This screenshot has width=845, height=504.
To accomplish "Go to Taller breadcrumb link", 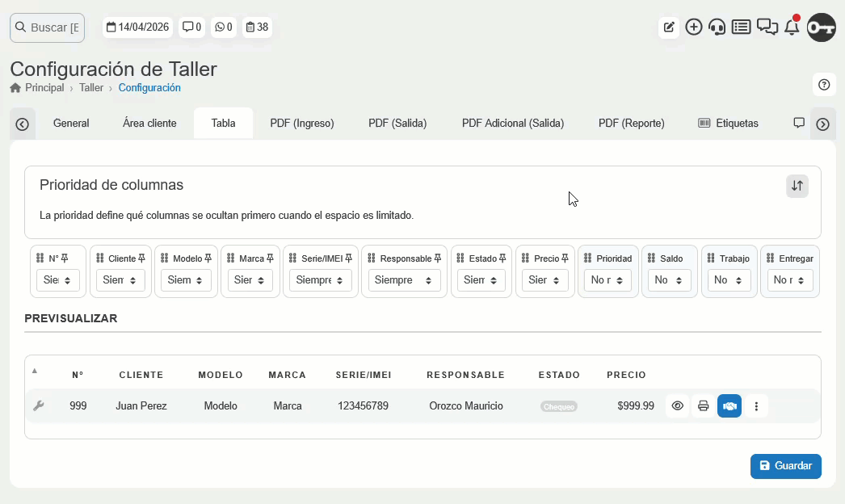I will tap(91, 88).
